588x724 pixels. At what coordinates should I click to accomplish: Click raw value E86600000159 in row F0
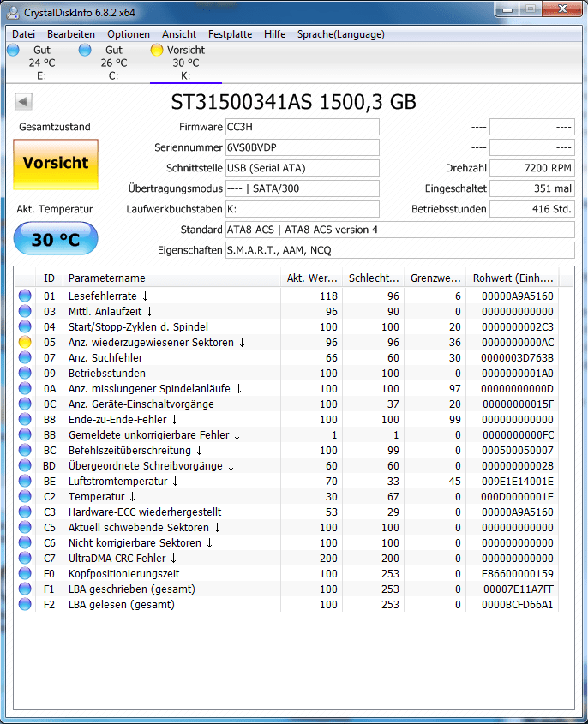coord(518,573)
